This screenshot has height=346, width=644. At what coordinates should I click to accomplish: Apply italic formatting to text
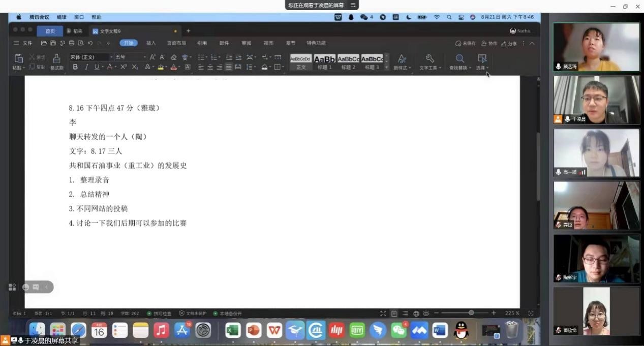coord(86,67)
